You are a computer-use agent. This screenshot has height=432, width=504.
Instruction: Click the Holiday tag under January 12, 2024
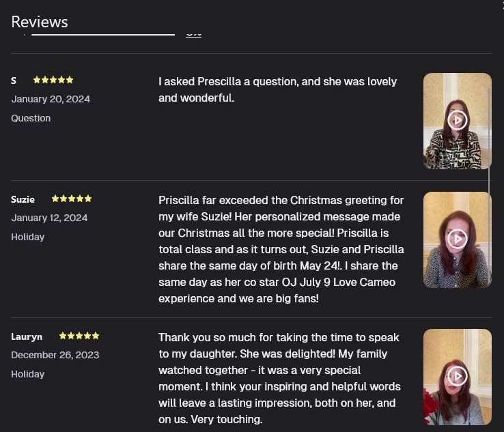tap(27, 237)
